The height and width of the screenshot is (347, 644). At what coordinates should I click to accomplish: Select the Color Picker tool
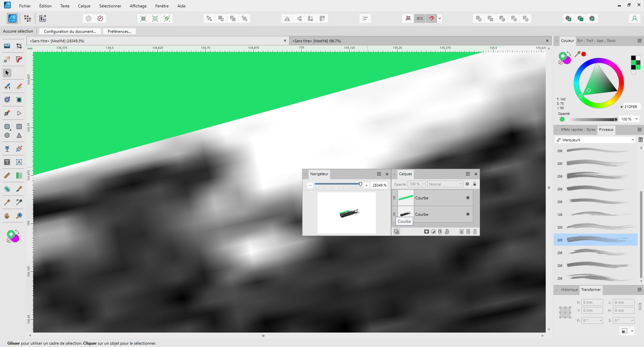tap(7, 202)
